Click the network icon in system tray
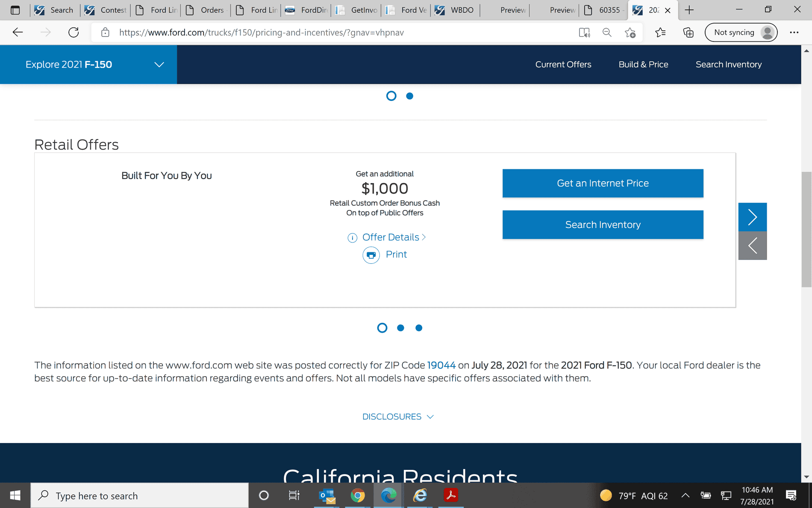Image resolution: width=812 pixels, height=508 pixels. (x=726, y=496)
